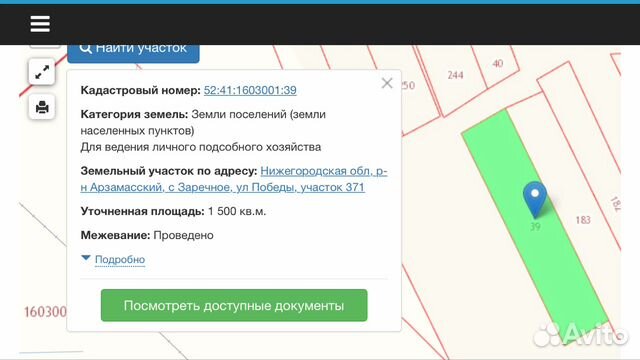This screenshot has width=640, height=360.
Task: Open the Нижегородская обл address link
Action: point(233,179)
